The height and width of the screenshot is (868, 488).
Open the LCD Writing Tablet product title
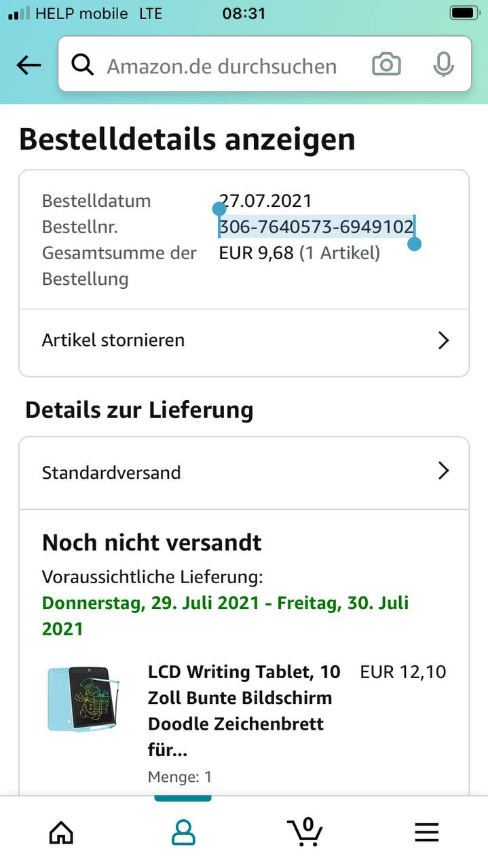244,711
